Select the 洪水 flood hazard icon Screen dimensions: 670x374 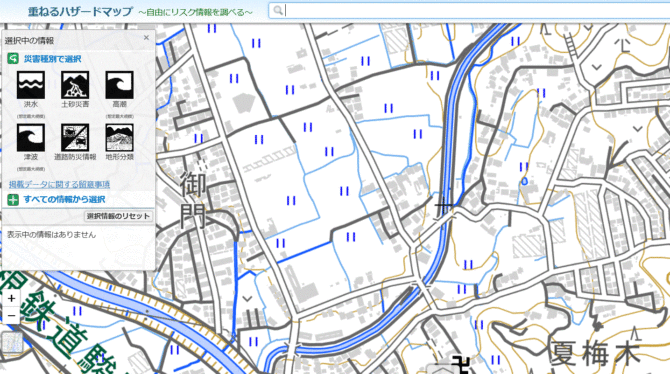coord(31,85)
